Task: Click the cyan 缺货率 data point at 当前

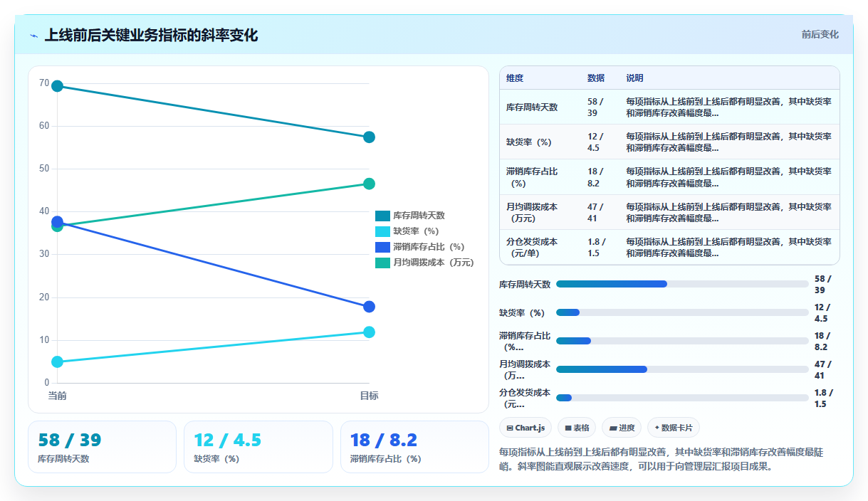Action: tap(58, 362)
